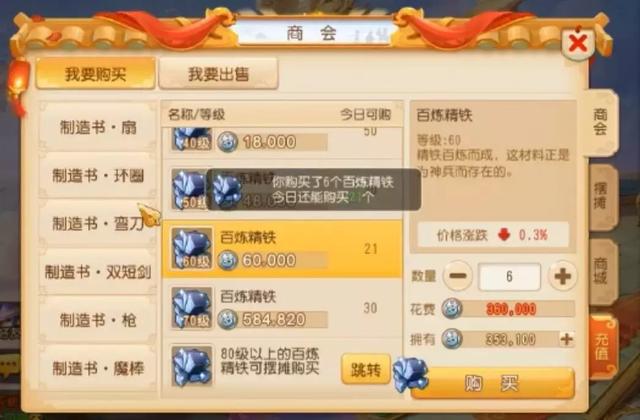Open the 摆摊 side tab

click(x=602, y=197)
